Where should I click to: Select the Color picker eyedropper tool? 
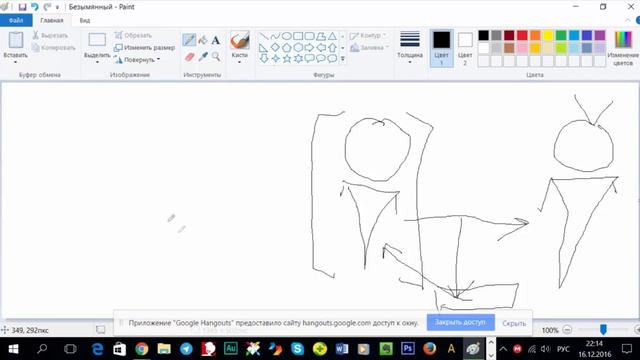[x=203, y=56]
